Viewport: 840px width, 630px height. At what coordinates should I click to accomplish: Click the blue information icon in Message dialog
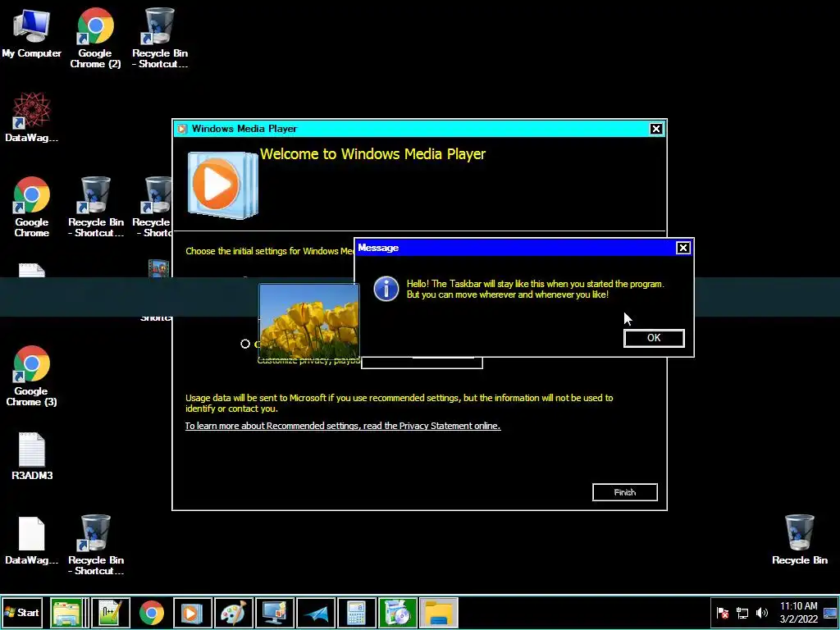386,290
